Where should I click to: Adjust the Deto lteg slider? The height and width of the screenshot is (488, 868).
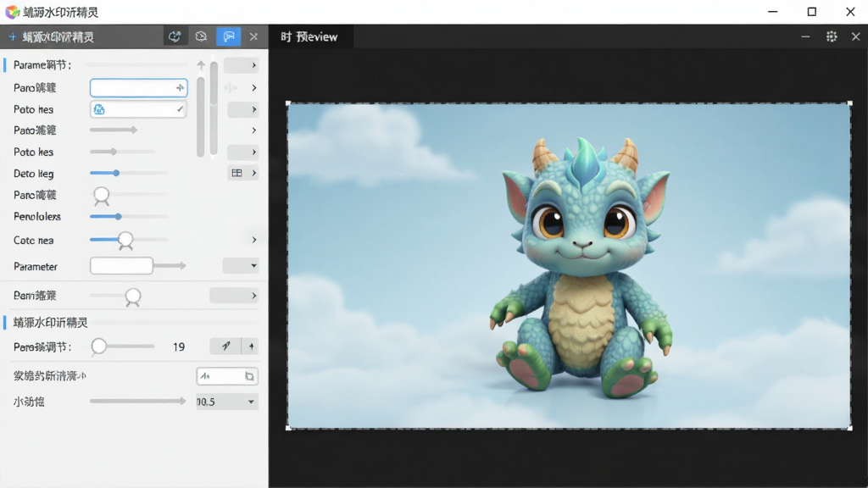point(129,173)
